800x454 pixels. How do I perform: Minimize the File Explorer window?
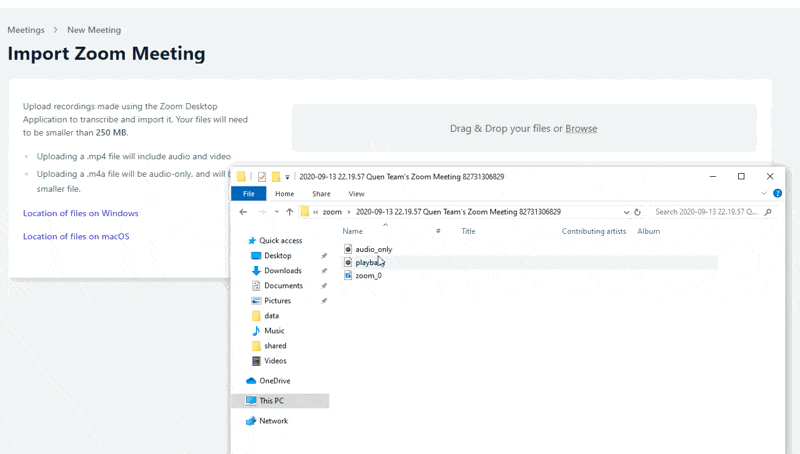[713, 176]
